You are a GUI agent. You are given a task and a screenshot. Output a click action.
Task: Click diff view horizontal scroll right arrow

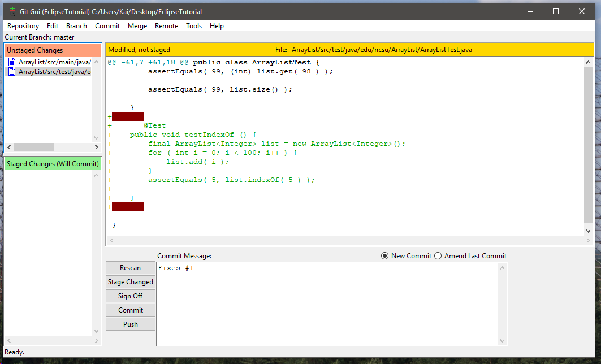588,241
